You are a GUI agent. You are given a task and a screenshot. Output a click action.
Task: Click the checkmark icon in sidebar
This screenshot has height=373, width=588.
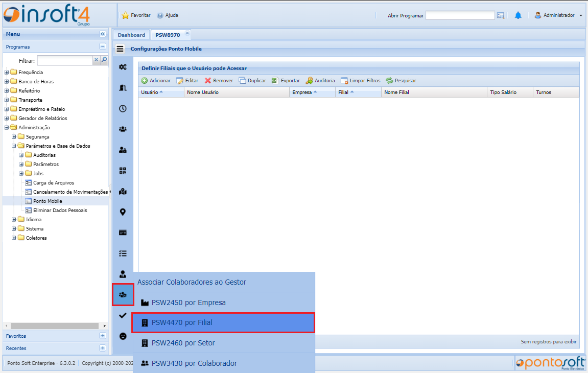[x=123, y=316]
